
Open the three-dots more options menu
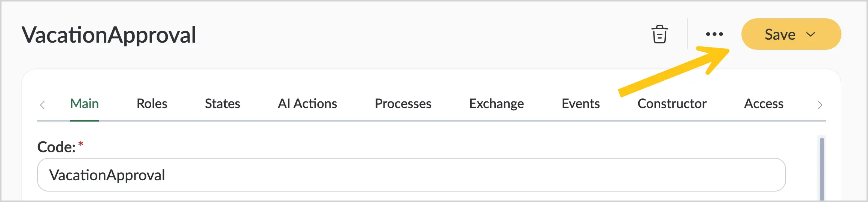coord(714,34)
